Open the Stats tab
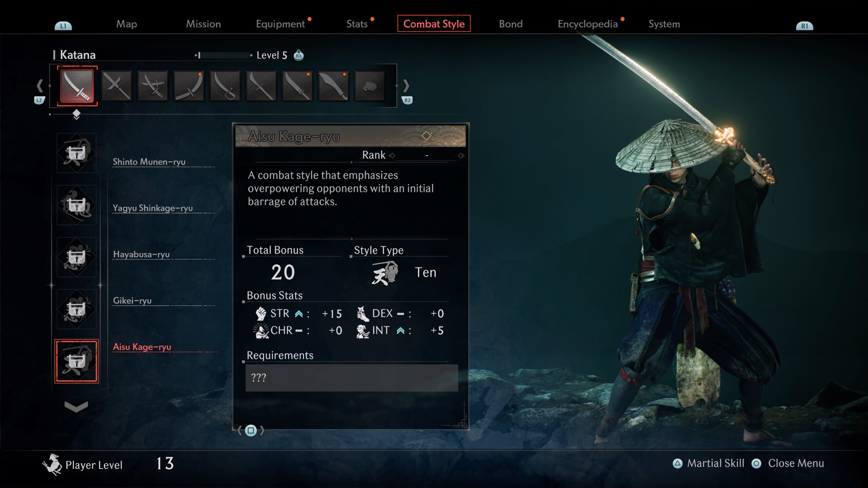Screen dimensions: 868x488 click(357, 24)
